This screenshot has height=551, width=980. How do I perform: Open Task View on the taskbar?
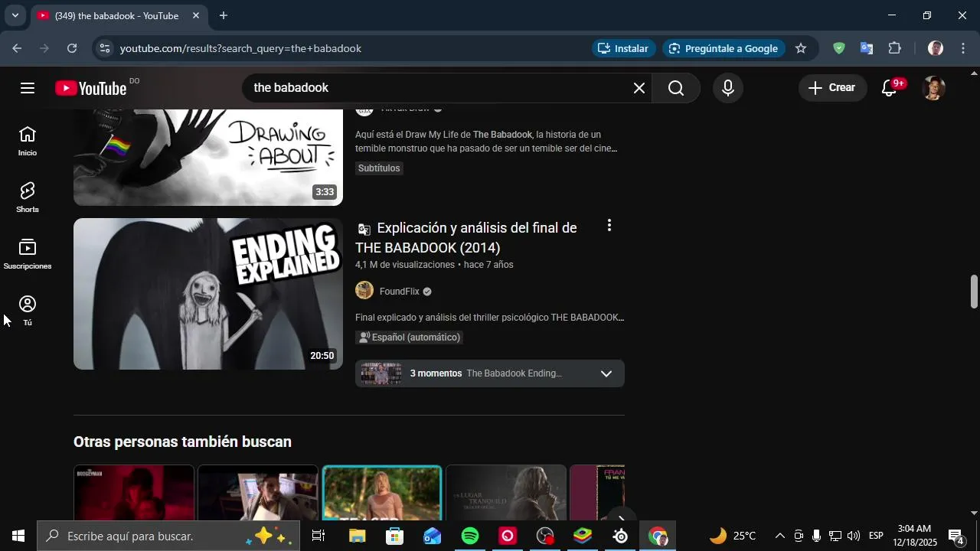pos(318,536)
